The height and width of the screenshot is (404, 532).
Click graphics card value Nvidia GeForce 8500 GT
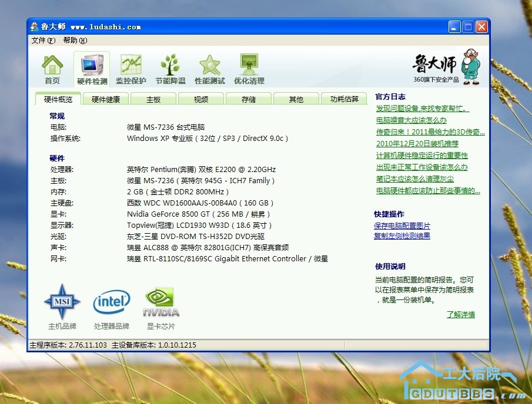[x=198, y=214]
